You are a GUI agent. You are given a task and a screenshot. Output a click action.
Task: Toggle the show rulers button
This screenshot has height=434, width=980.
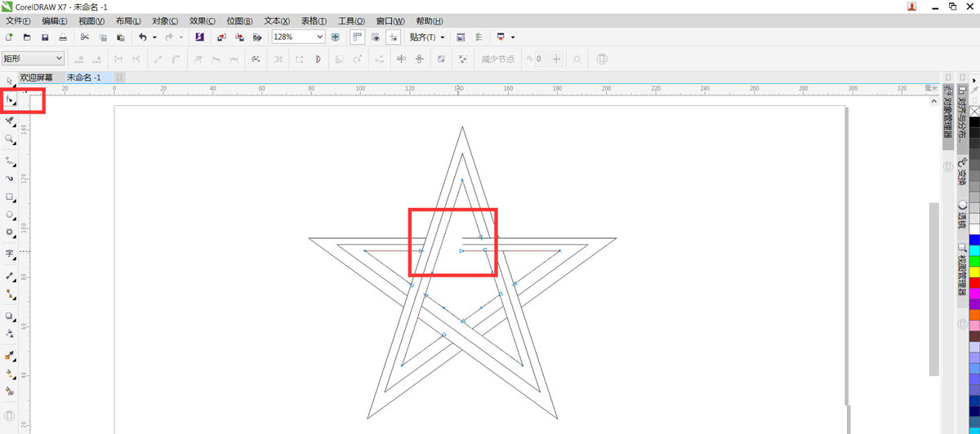point(357,38)
